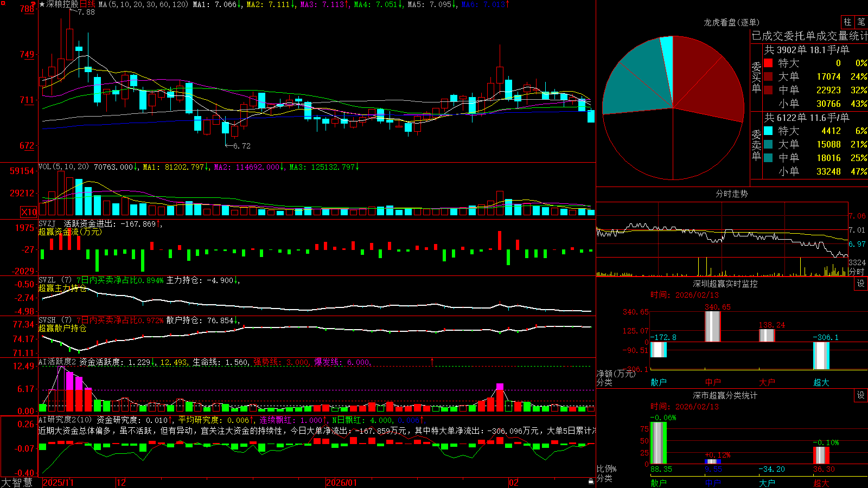
Task: Click the MA1: 7.066 value
Action: coord(217,4)
